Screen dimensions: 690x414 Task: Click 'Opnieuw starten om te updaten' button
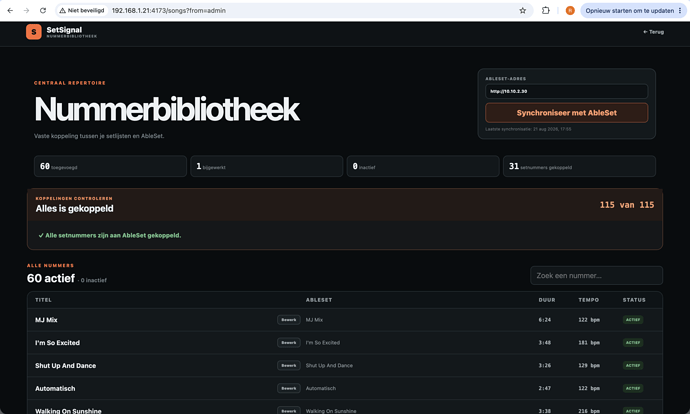pos(629,11)
